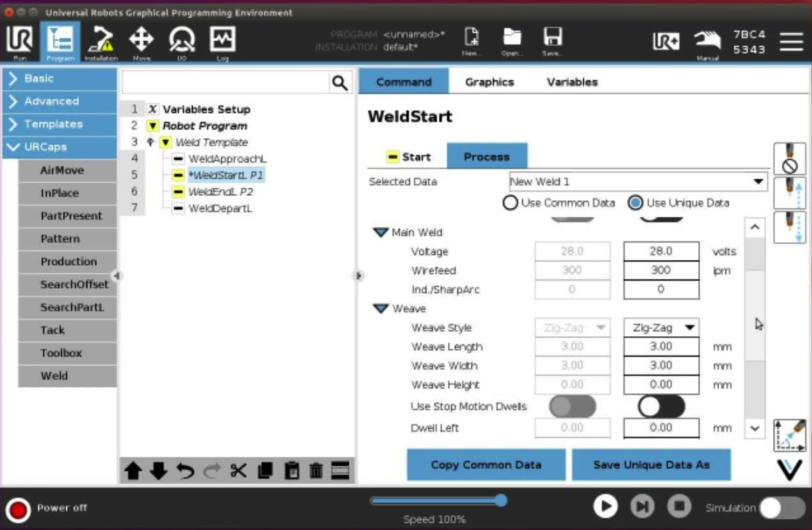Screen dimensions: 812x530
Task: Click the program tree search field
Action: [226, 82]
